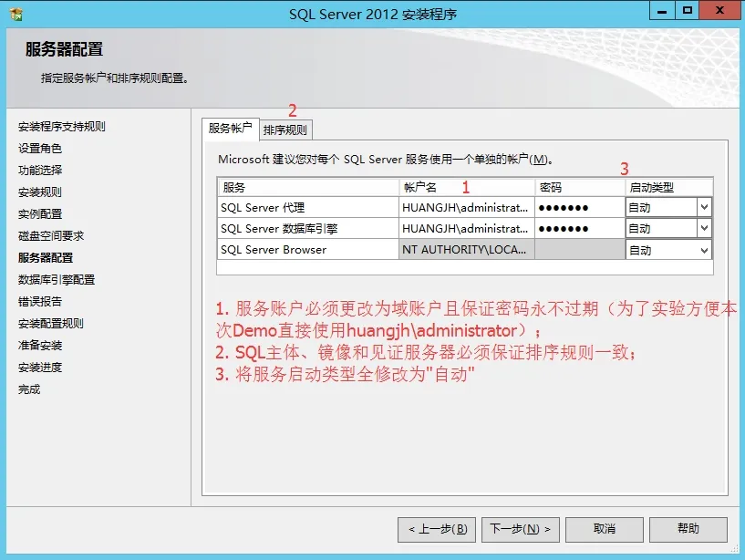Click the SQL Server setup icon in title bar

pyautogui.click(x=16, y=15)
